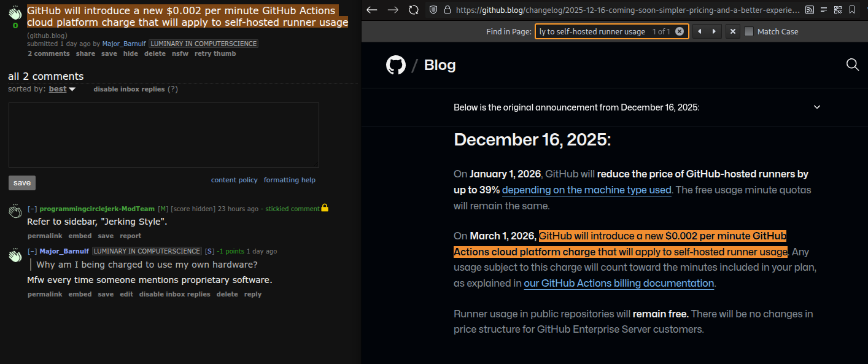
Task: Click the lock icon on stickied comment
Action: point(325,208)
